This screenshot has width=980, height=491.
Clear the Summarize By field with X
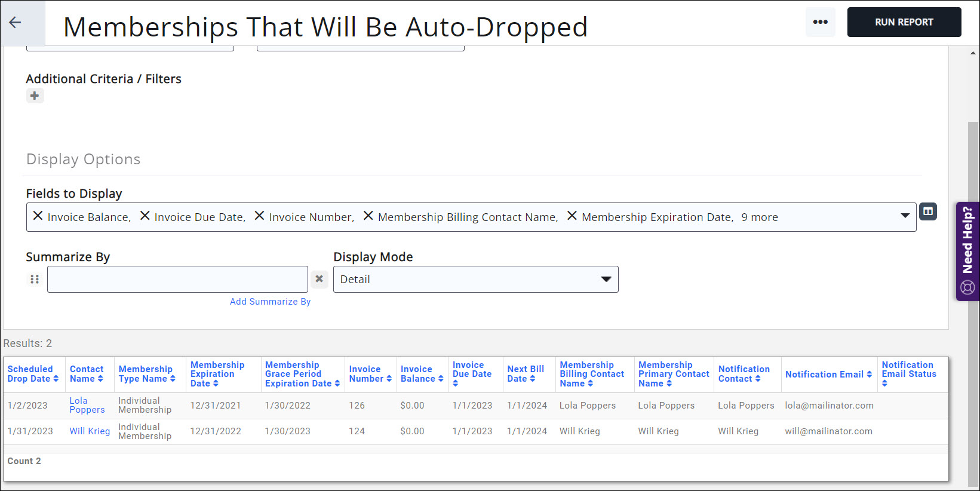click(x=319, y=279)
